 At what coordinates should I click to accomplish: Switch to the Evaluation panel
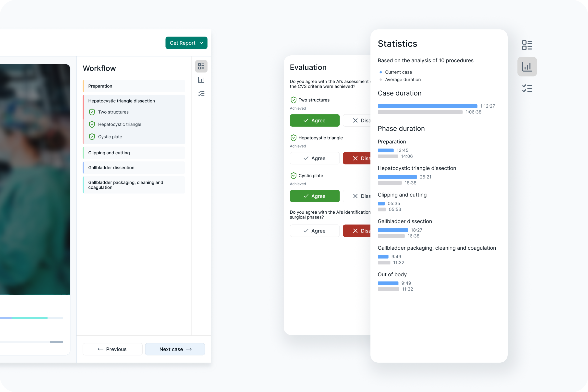click(308, 67)
